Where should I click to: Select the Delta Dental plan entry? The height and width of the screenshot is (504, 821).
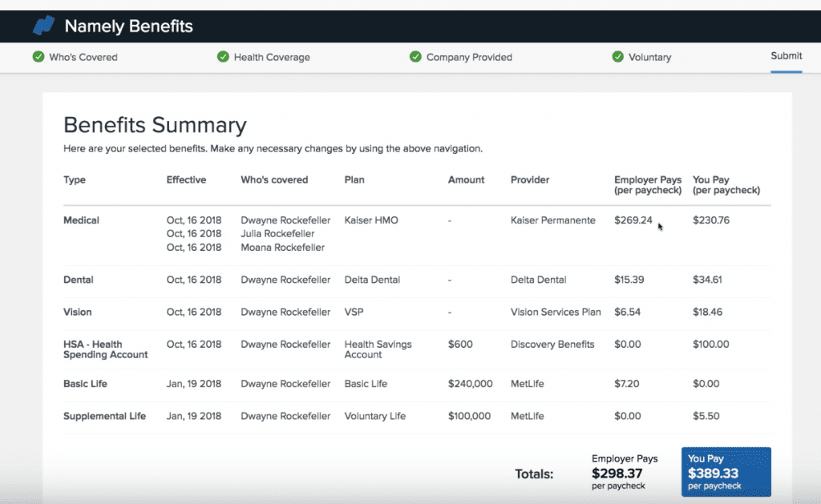[x=372, y=280]
